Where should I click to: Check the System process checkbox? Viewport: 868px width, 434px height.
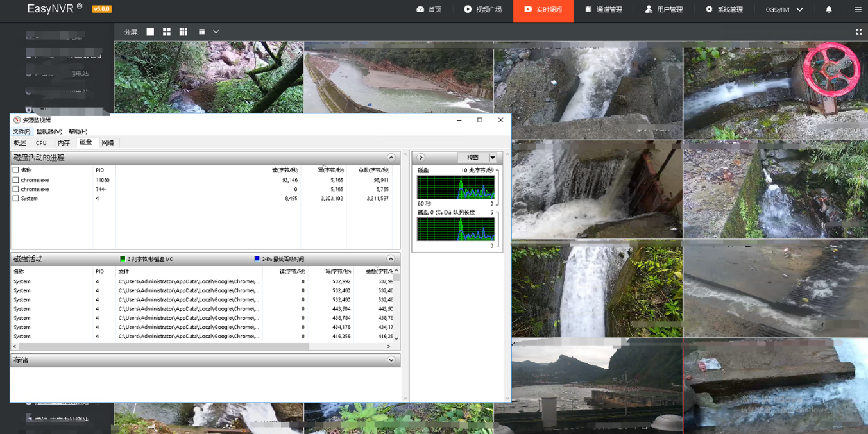tap(16, 198)
